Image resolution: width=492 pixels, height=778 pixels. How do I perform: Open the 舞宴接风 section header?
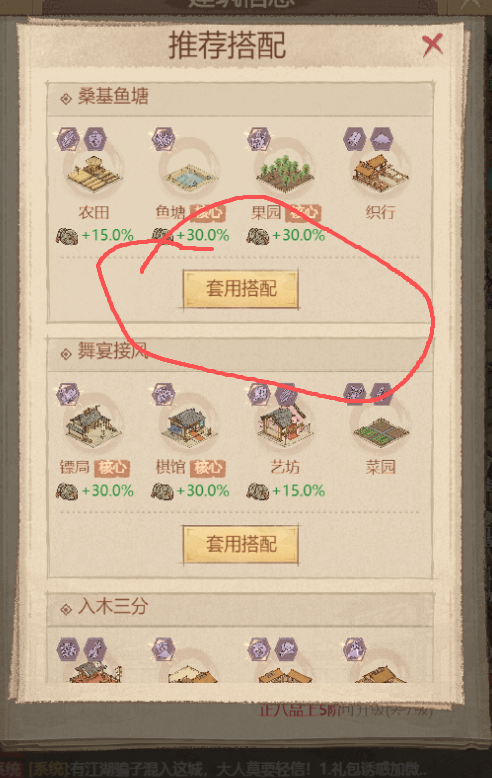tap(240, 352)
